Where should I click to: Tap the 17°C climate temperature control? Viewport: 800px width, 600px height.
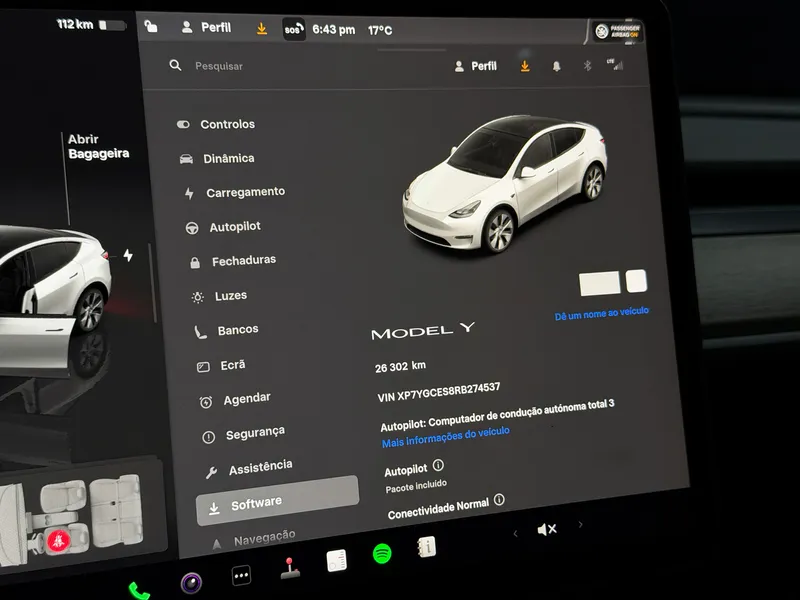pyautogui.click(x=380, y=30)
